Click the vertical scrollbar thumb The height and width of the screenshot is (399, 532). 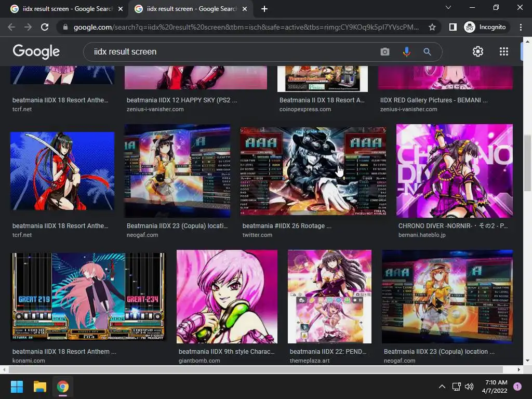tap(527, 163)
